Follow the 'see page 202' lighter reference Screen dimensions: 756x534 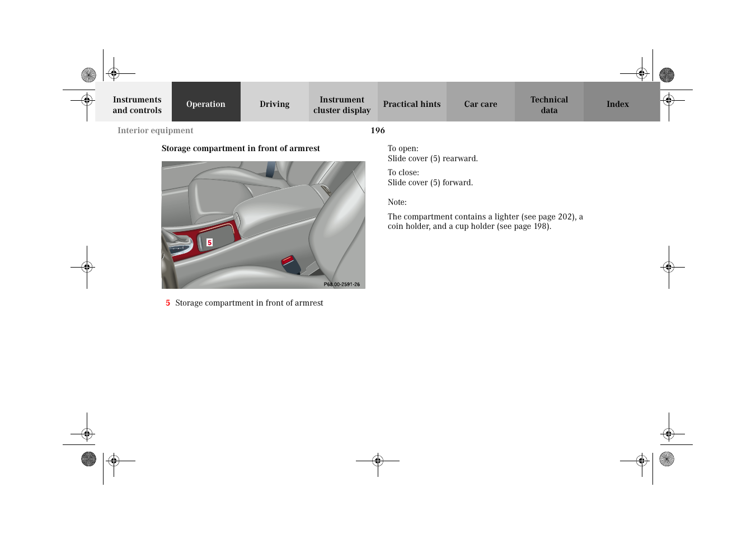point(548,217)
